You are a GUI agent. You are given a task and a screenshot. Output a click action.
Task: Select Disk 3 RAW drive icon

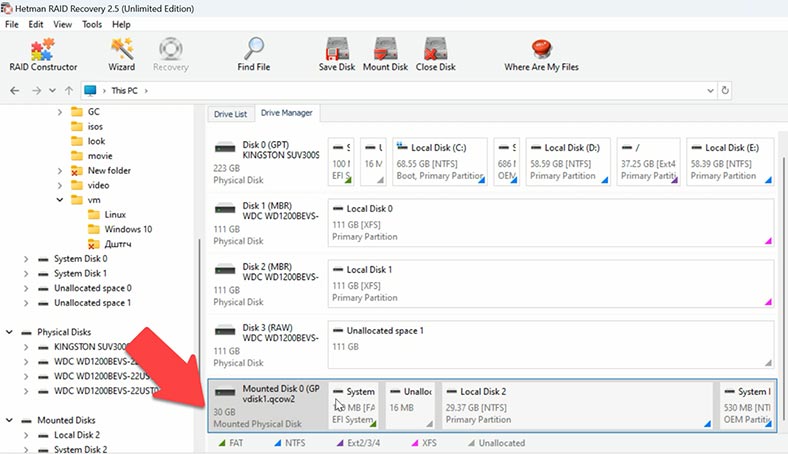coord(225,331)
